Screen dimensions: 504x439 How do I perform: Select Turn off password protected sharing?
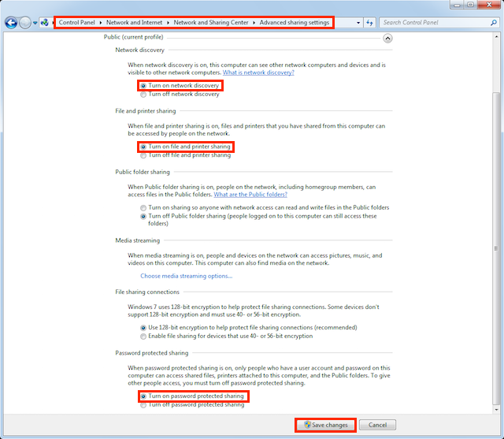192,405
